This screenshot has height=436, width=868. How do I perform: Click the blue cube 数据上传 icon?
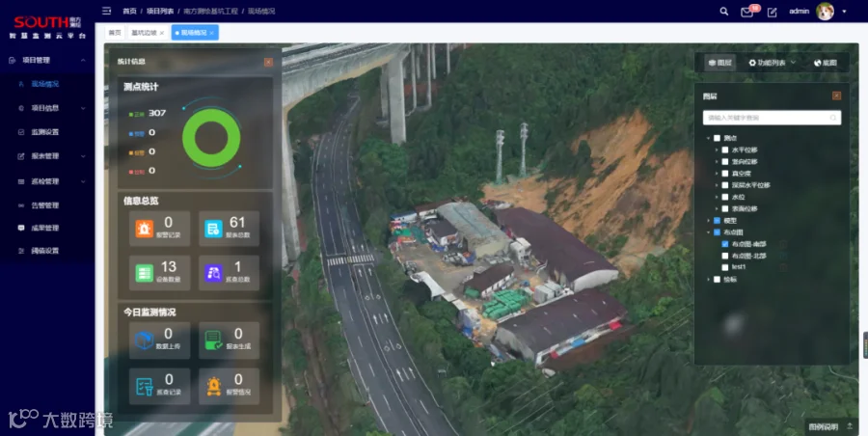pyautogui.click(x=144, y=341)
